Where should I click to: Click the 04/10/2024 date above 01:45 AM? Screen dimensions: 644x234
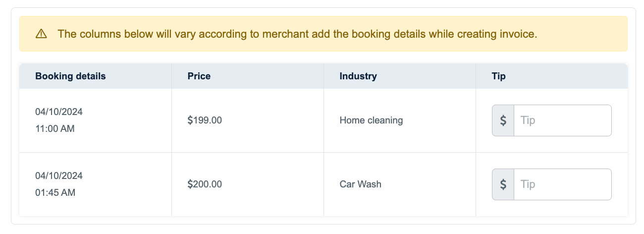click(59, 176)
